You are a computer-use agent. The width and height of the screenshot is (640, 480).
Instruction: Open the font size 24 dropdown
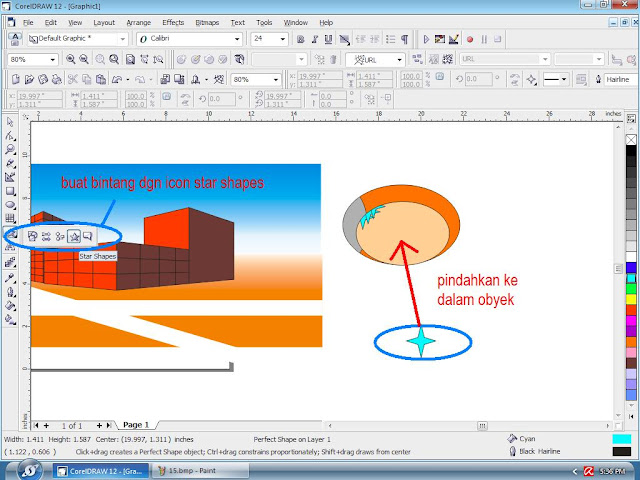[282, 39]
